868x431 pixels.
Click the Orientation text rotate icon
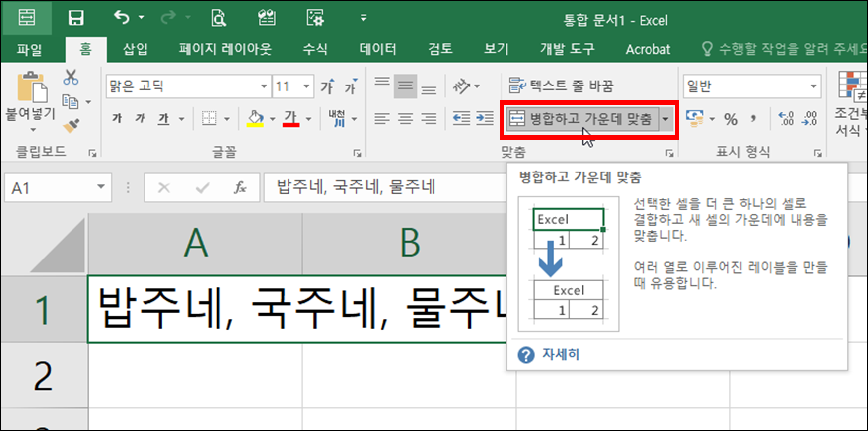pyautogui.click(x=462, y=86)
